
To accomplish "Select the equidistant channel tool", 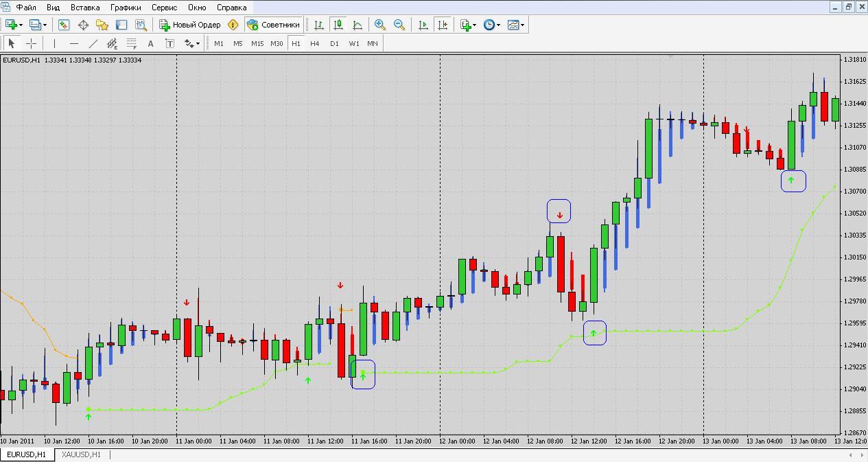I will [x=112, y=43].
